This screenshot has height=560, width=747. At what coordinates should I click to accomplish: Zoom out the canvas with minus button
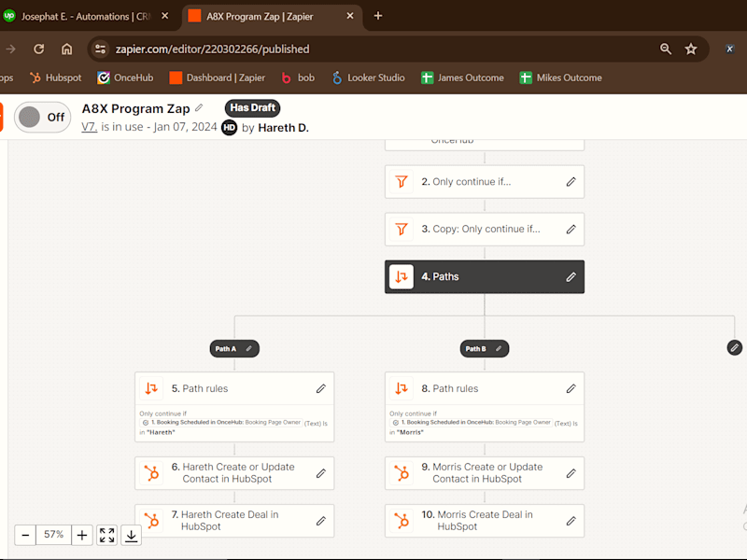(25, 535)
